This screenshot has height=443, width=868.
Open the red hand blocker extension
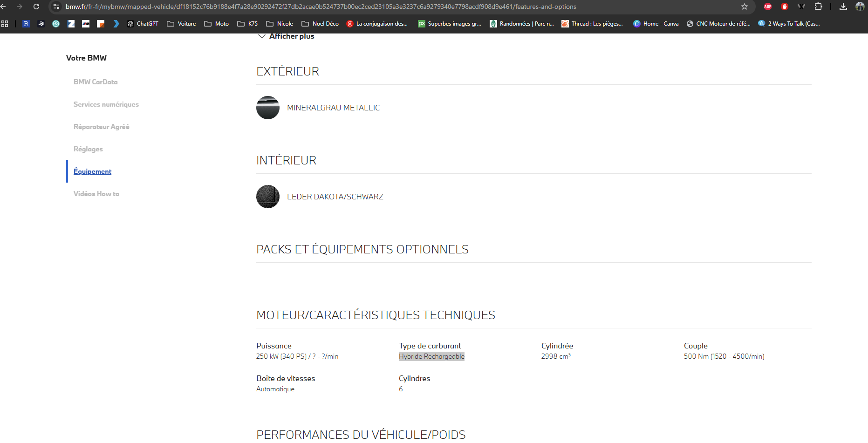pos(785,7)
